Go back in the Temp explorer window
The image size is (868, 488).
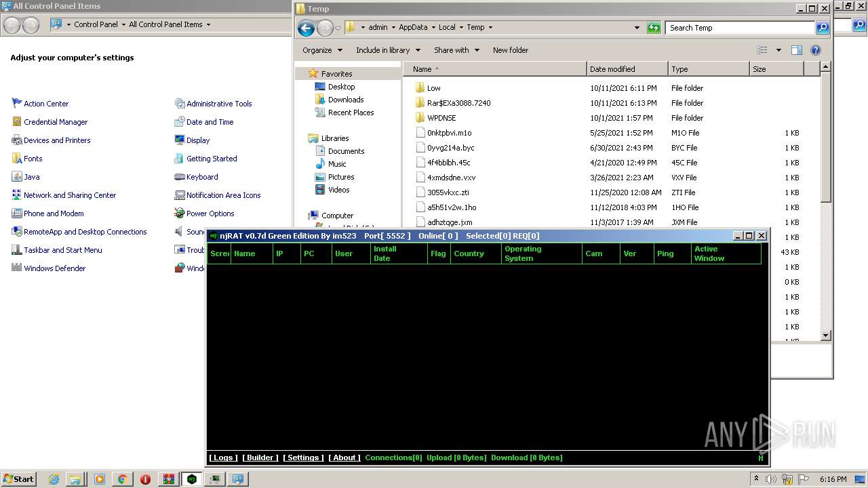pos(306,28)
